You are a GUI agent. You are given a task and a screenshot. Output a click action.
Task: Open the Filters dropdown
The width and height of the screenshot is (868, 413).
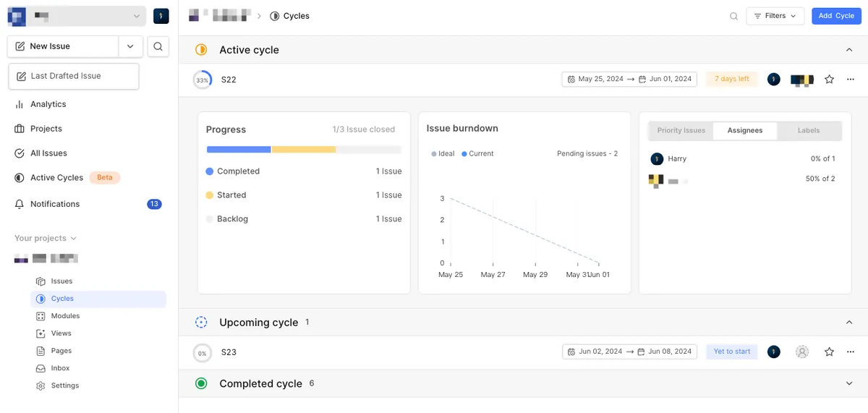[x=775, y=16]
